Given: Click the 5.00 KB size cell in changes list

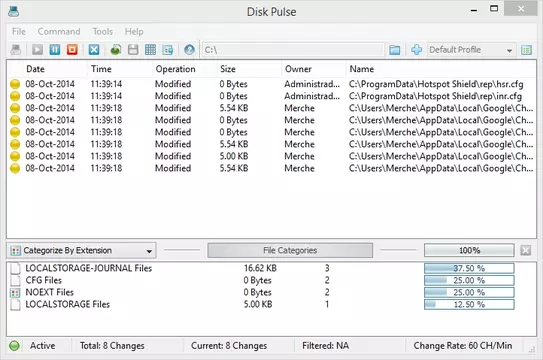Looking at the screenshot, I should point(234,156).
